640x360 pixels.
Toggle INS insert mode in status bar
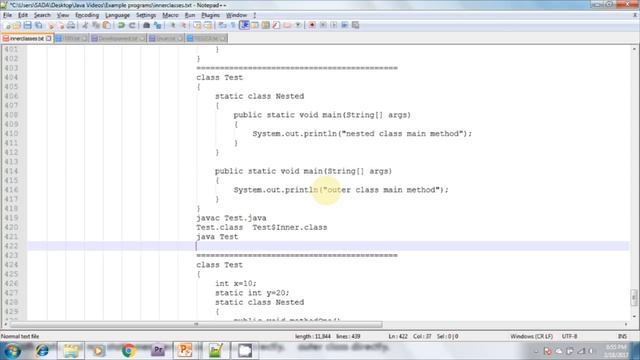622,336
